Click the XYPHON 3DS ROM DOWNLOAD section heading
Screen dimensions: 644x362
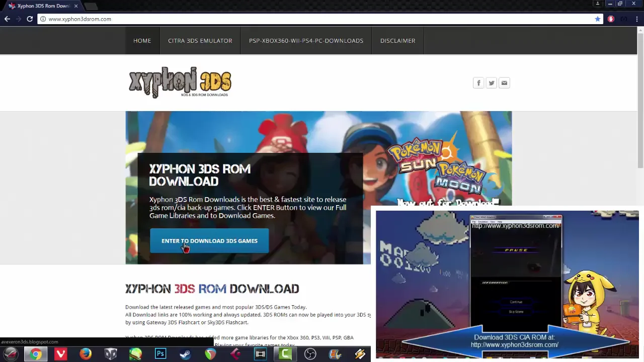(212, 289)
